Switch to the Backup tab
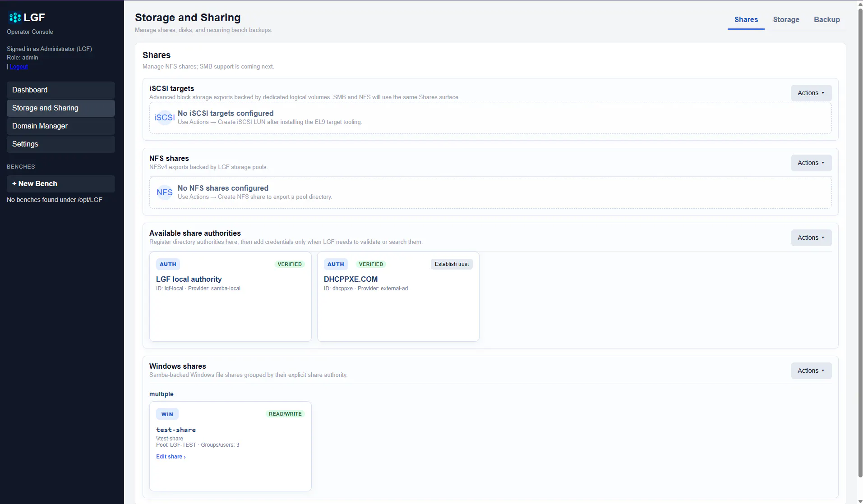 826,20
